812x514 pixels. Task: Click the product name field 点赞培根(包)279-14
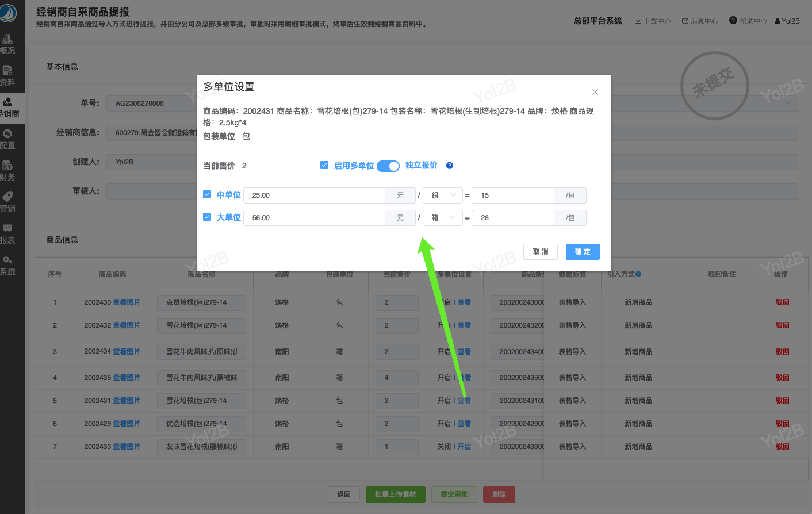(x=201, y=302)
